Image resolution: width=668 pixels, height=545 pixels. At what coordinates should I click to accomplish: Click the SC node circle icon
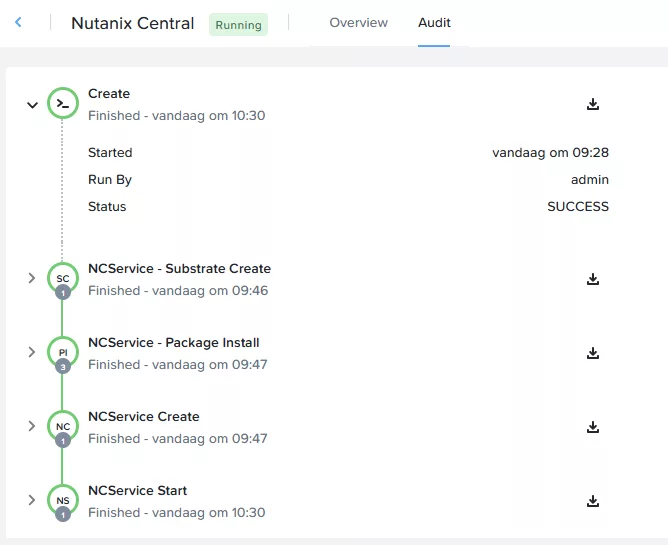click(62, 279)
